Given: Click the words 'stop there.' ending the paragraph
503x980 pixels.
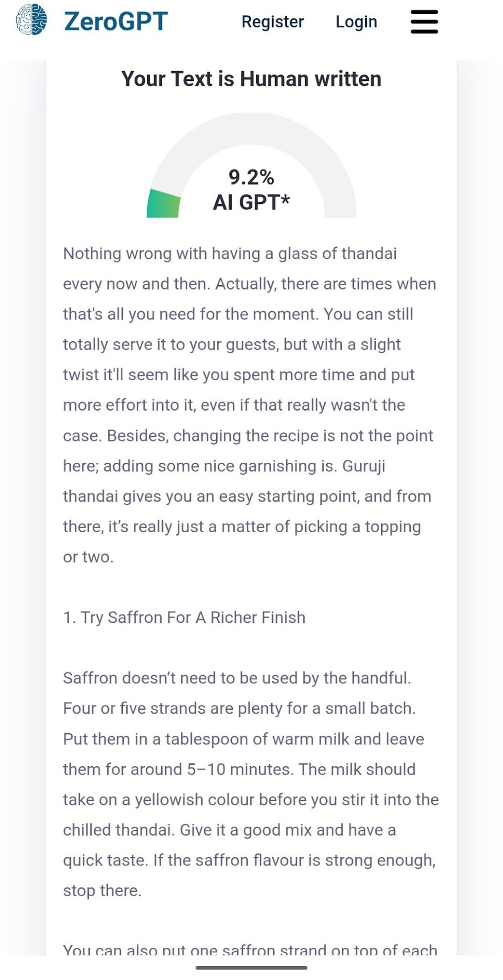Looking at the screenshot, I should point(102,890).
